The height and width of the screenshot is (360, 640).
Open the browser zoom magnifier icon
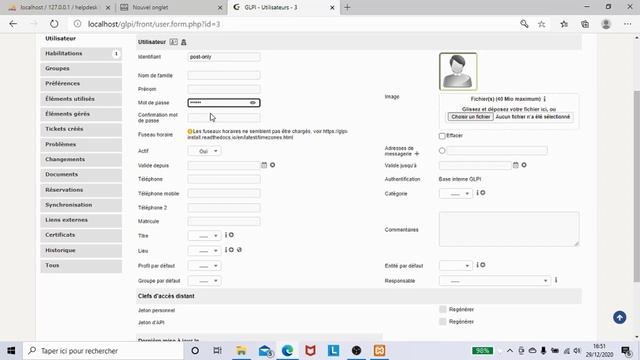[x=524, y=24]
